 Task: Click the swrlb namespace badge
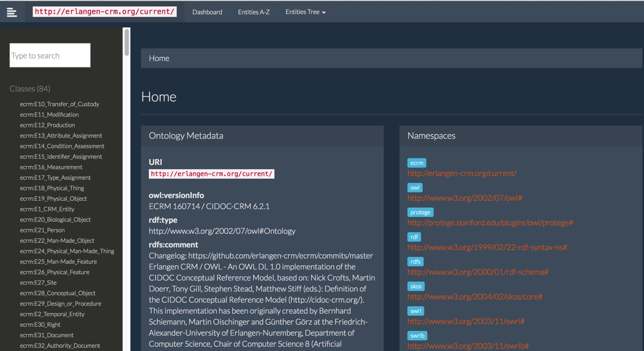tap(418, 336)
